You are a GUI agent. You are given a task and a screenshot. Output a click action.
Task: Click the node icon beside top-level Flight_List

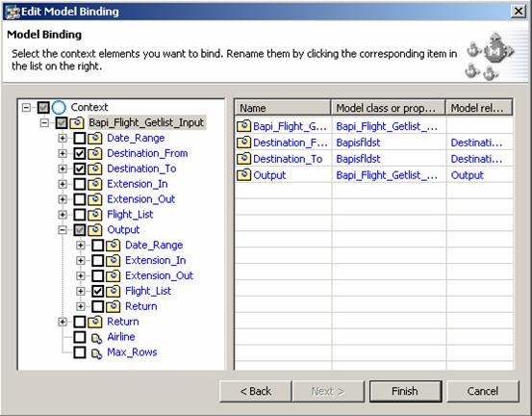[95, 215]
